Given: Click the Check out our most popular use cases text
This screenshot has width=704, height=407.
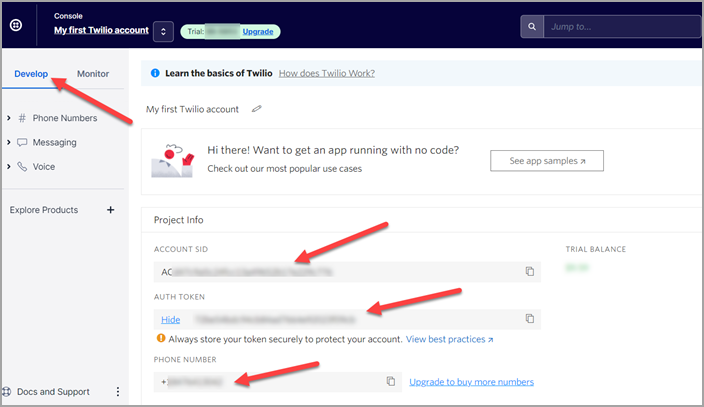Looking at the screenshot, I should point(285,169).
